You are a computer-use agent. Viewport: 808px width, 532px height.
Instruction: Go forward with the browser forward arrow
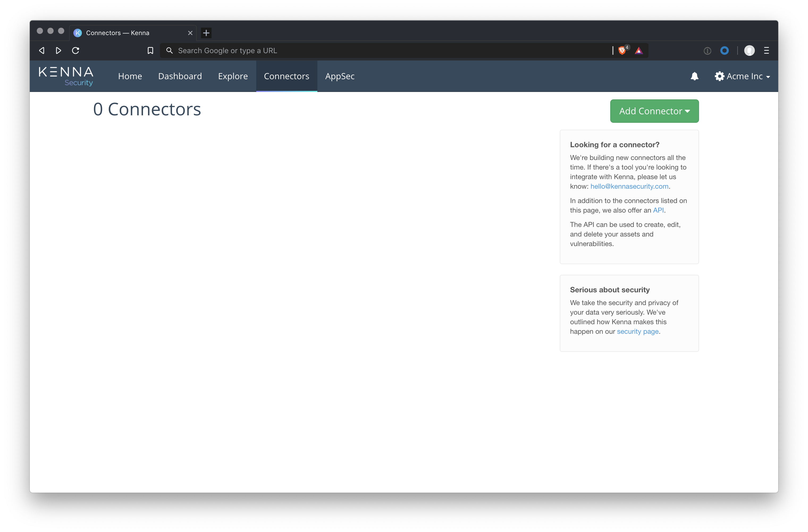pos(58,50)
